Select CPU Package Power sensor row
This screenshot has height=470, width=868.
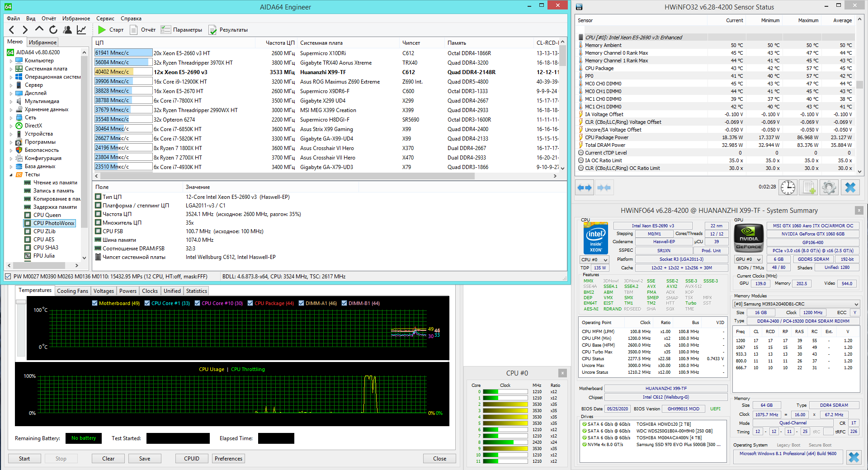coord(716,137)
